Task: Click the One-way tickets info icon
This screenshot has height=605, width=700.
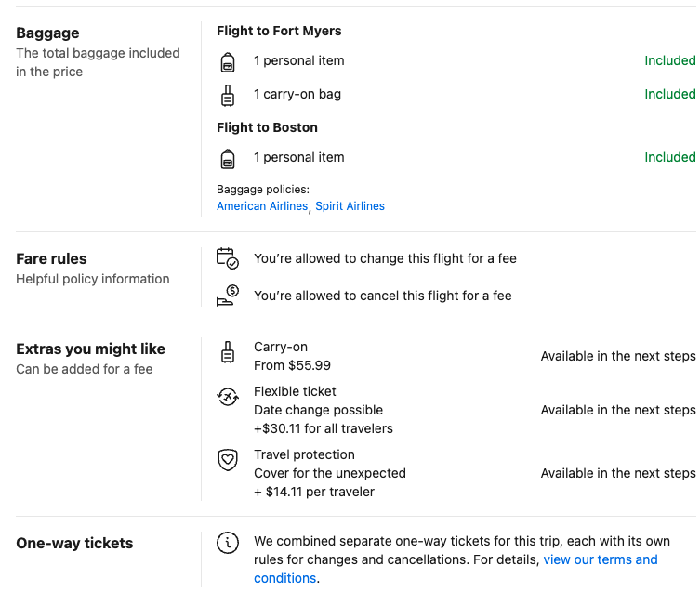Action: [x=227, y=543]
